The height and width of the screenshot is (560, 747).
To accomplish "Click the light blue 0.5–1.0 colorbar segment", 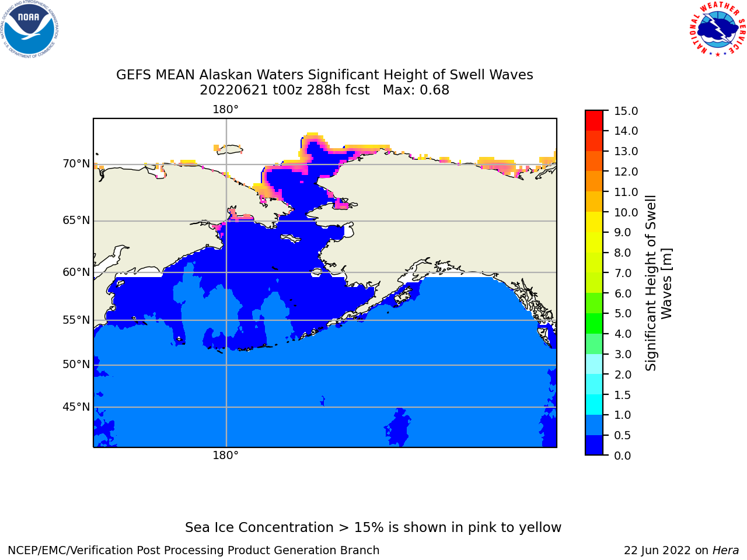I will (594, 425).
